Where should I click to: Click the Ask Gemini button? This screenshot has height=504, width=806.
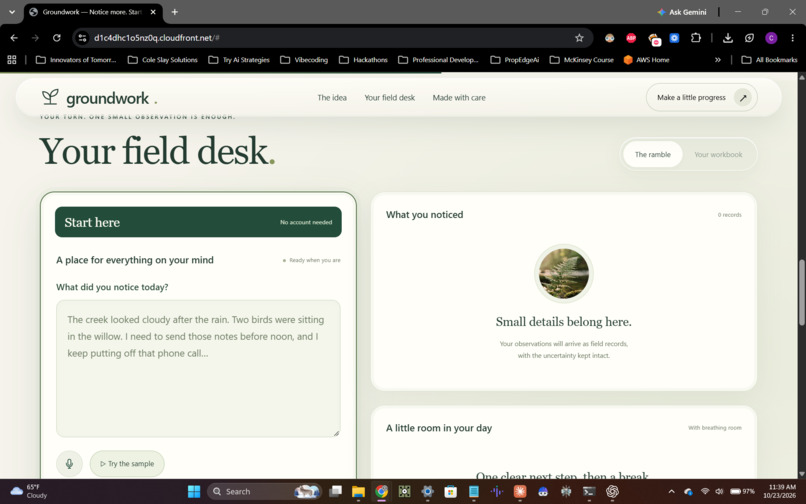coord(682,12)
